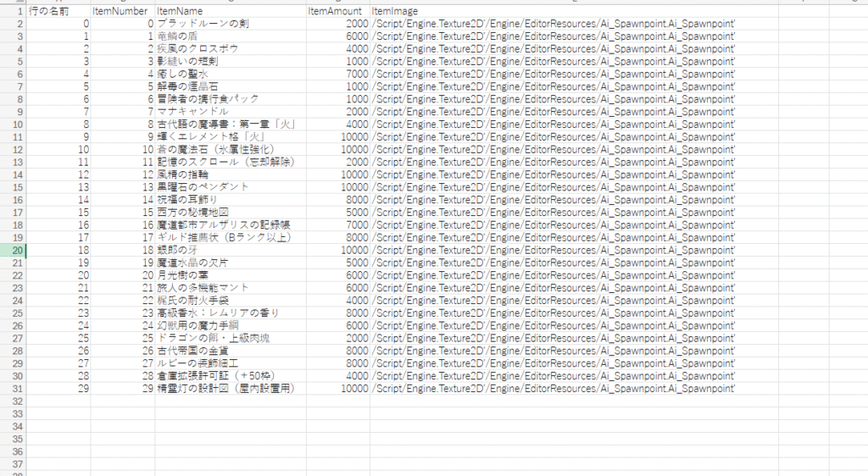The width and height of the screenshot is (868, 476).
Task: Select ItemAmount 10000 in spreadsheet row 31
Action: point(338,389)
